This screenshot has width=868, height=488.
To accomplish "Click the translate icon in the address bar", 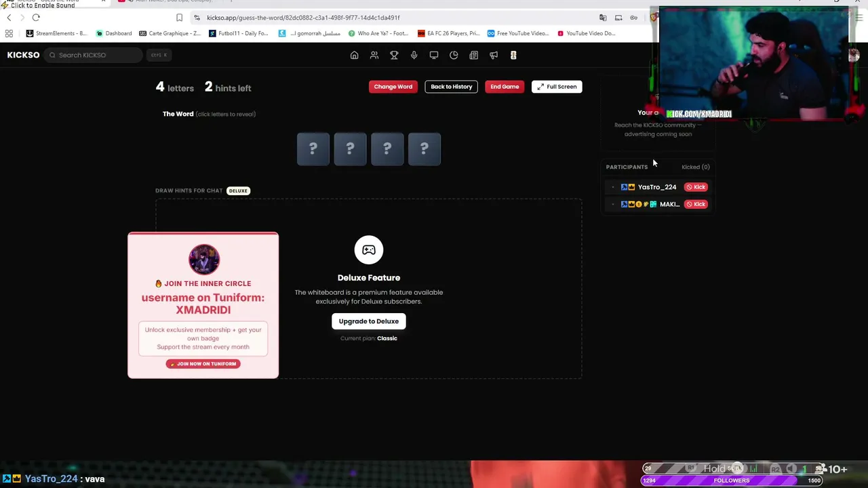I will coord(603,18).
